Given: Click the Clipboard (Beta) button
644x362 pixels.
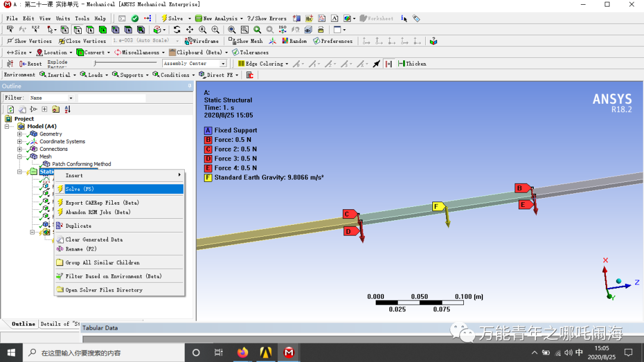Looking at the screenshot, I should 199,52.
